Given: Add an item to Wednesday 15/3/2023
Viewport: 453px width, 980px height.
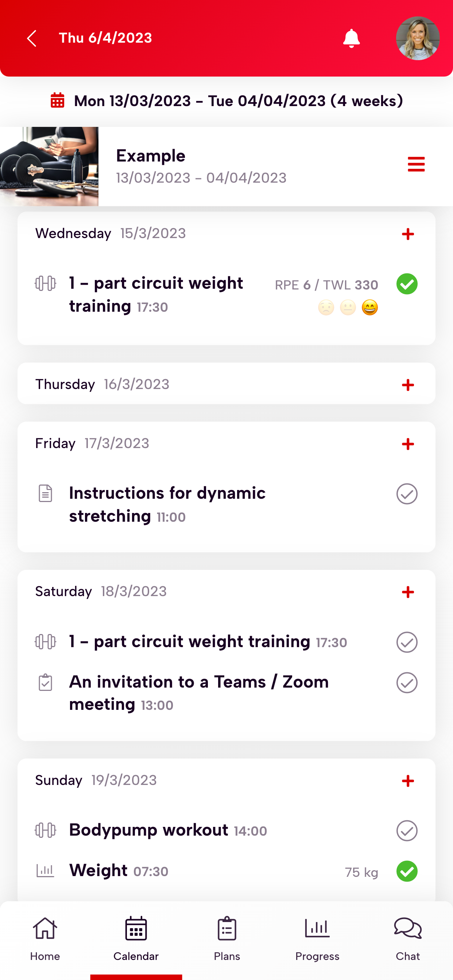Looking at the screenshot, I should [408, 234].
